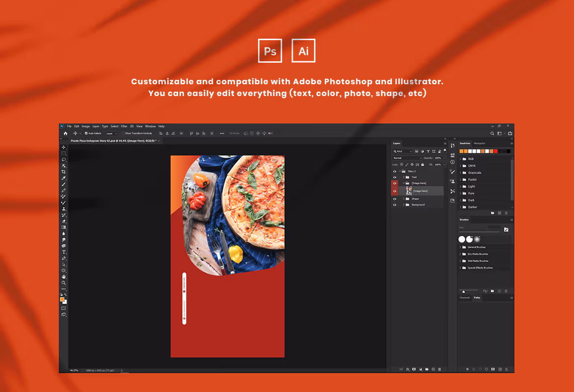Click the lock position icon

[412, 165]
